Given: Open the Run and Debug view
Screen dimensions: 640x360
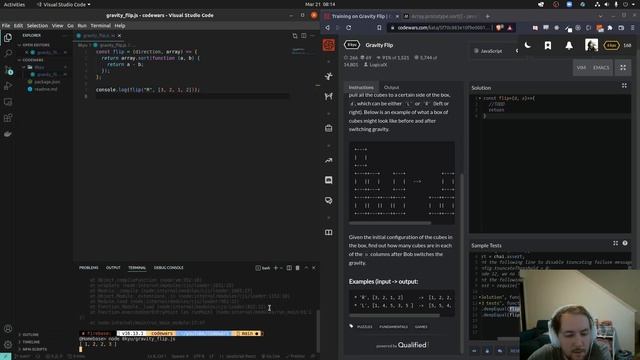Looking at the screenshot, I should pyautogui.click(x=8, y=86).
